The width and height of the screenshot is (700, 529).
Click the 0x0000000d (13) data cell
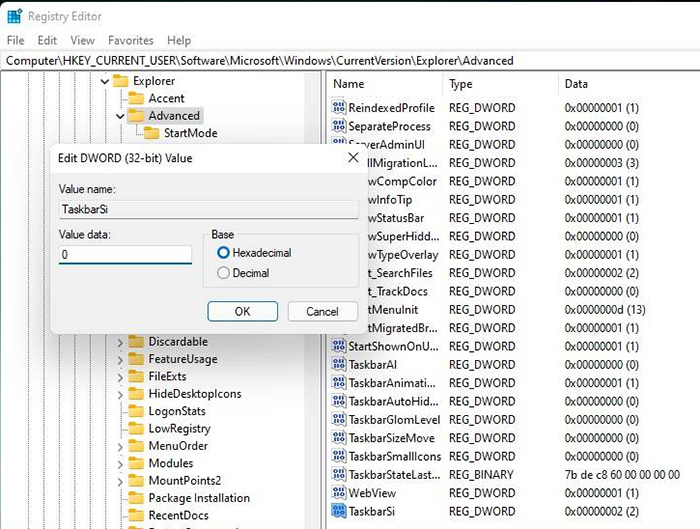[x=605, y=309]
